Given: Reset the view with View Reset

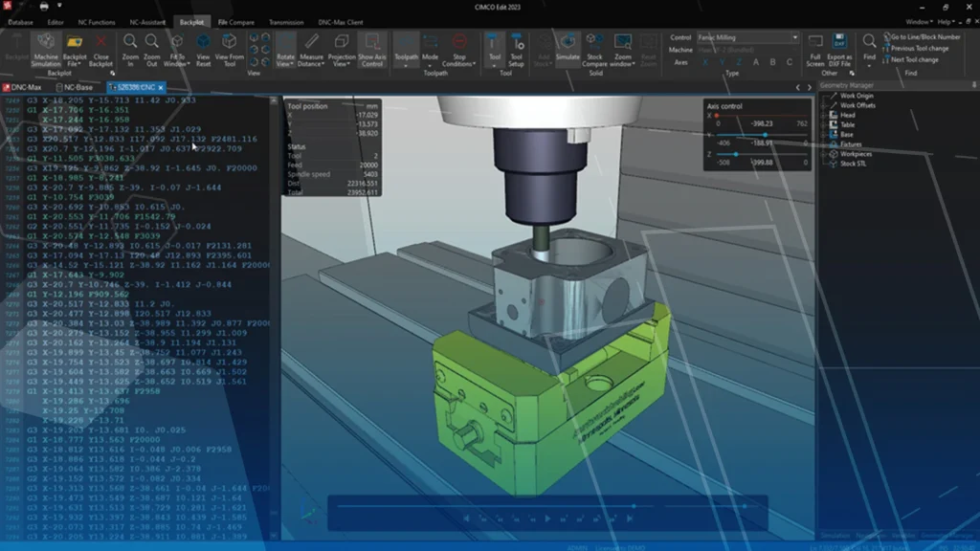Looking at the screenshot, I should pos(202,48).
